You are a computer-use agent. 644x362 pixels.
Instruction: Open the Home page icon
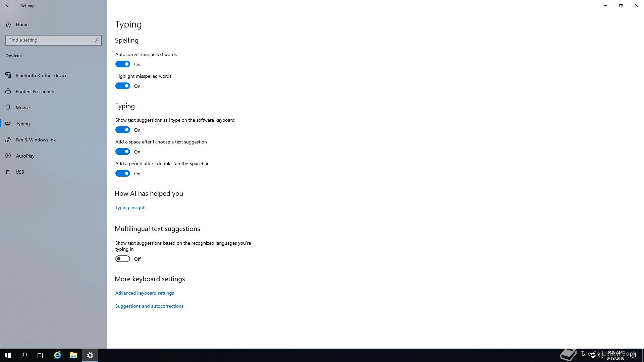pyautogui.click(x=8, y=24)
